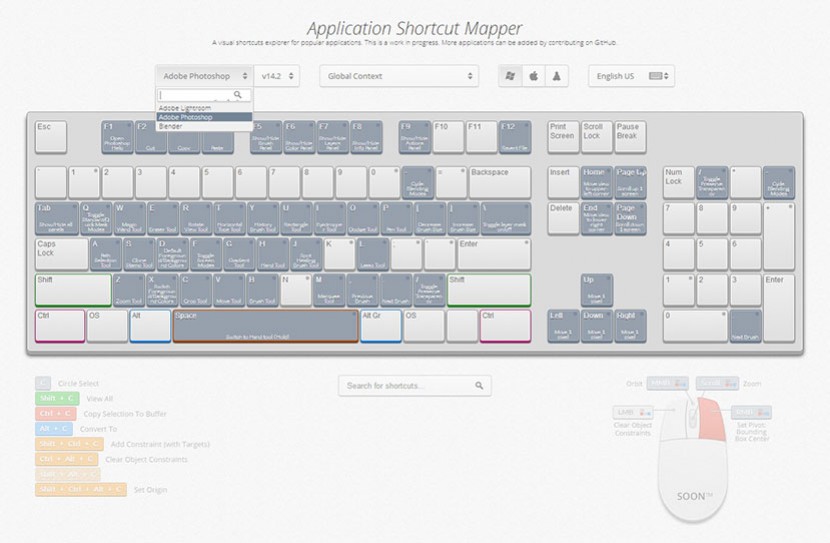Click the M Marquee Tool key
Viewport: 830px width, 543px height.
329,290
